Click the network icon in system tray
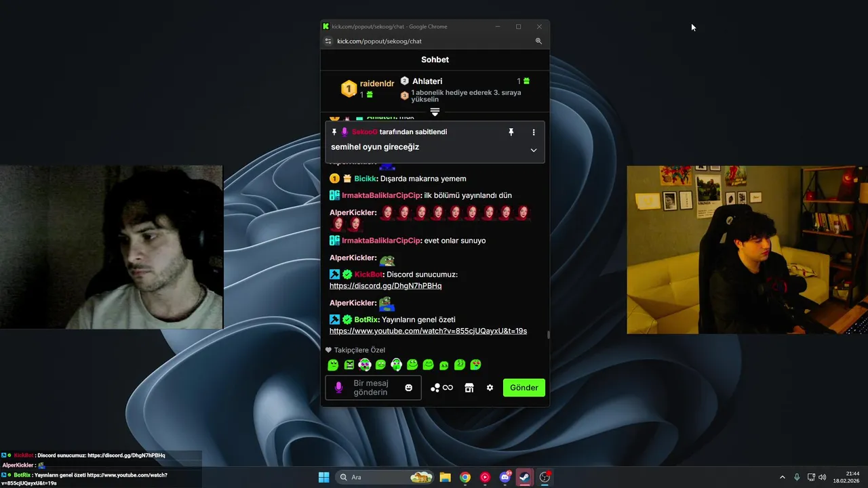Image resolution: width=868 pixels, height=488 pixels. [x=811, y=477]
